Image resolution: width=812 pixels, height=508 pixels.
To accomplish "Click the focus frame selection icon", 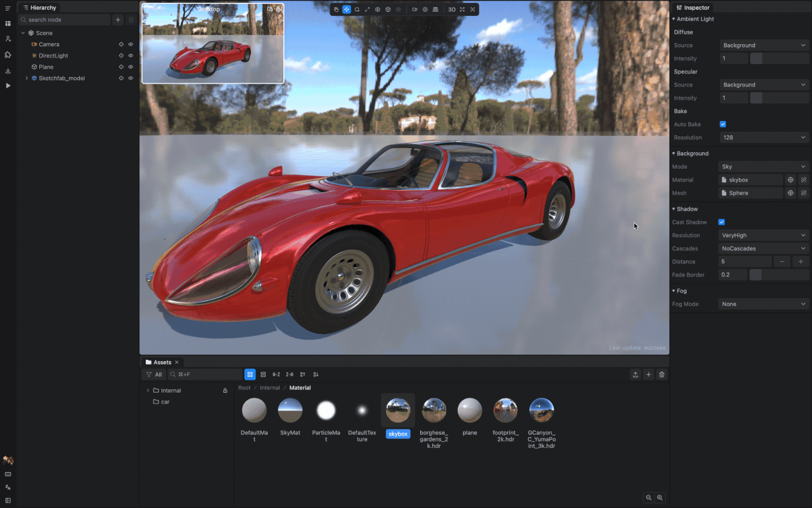I will [x=472, y=9].
